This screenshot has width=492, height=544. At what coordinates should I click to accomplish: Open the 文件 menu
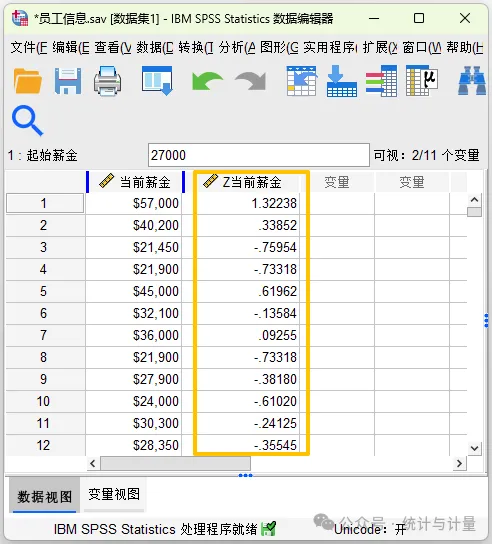[29, 48]
